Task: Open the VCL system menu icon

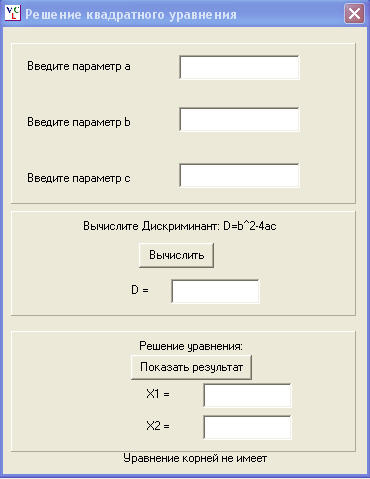Action: (x=13, y=13)
